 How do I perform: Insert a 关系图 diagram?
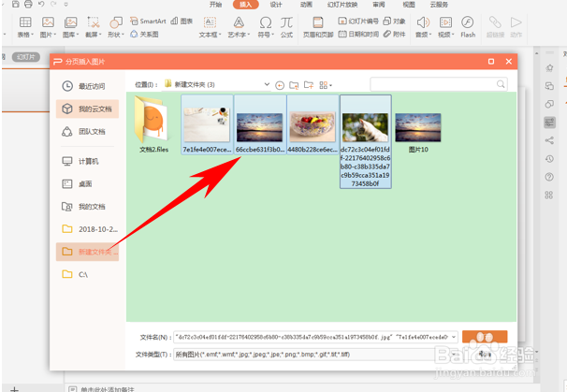144,34
